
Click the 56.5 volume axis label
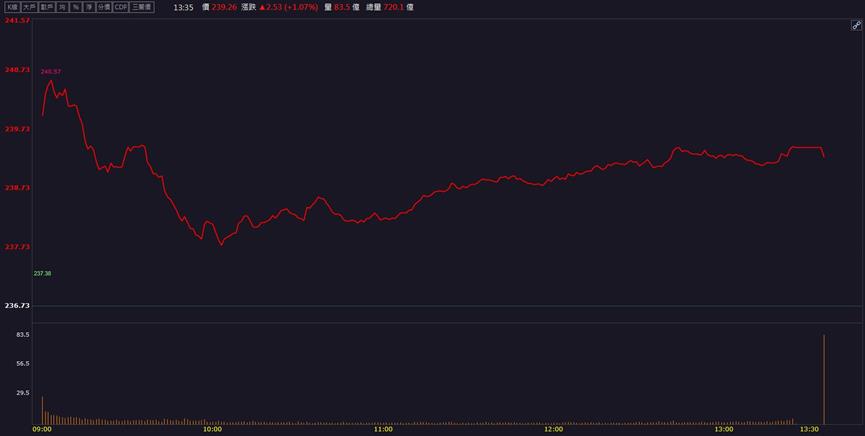23,364
